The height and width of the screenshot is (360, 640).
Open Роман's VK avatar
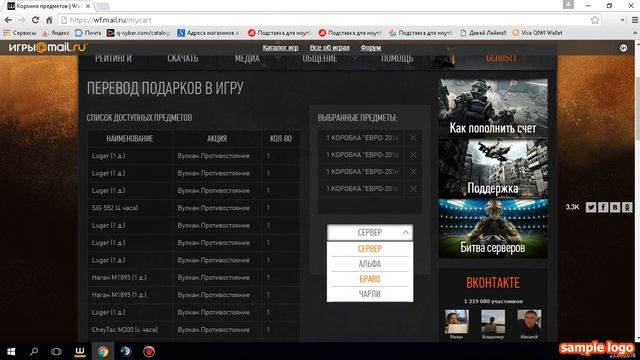pyautogui.click(x=456, y=322)
